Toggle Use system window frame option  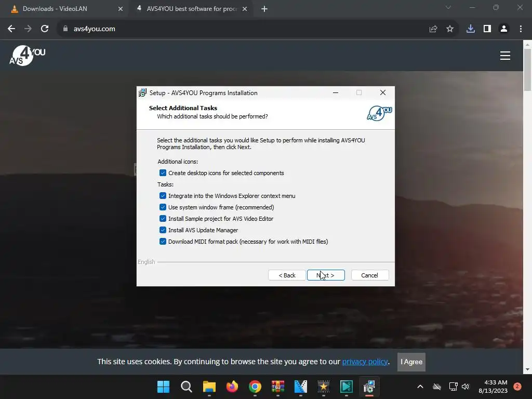pos(163,207)
